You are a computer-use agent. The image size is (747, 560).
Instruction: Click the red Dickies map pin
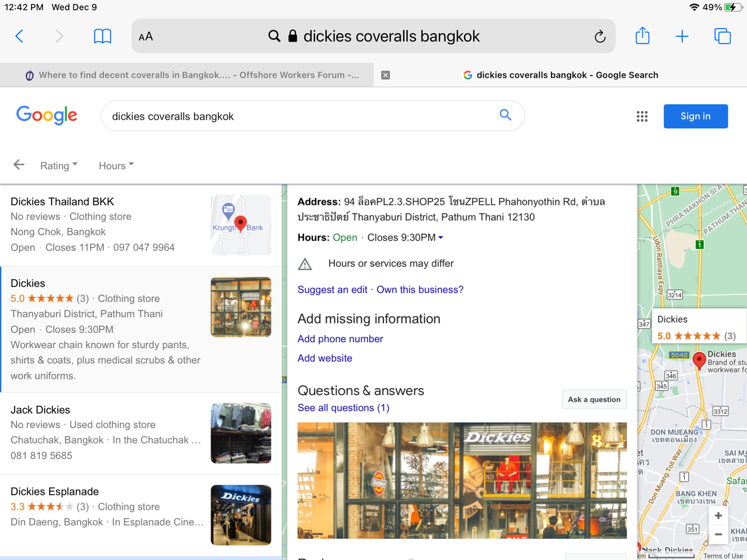pos(699,361)
